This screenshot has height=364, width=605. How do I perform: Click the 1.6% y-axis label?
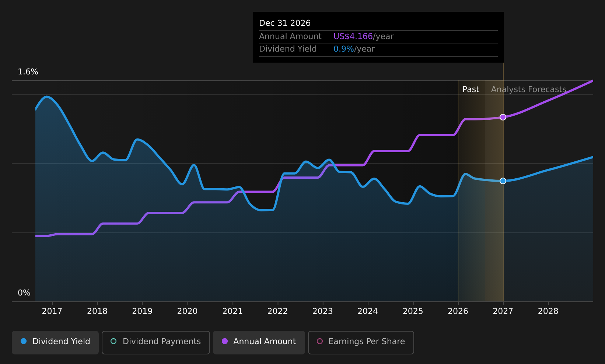click(28, 72)
